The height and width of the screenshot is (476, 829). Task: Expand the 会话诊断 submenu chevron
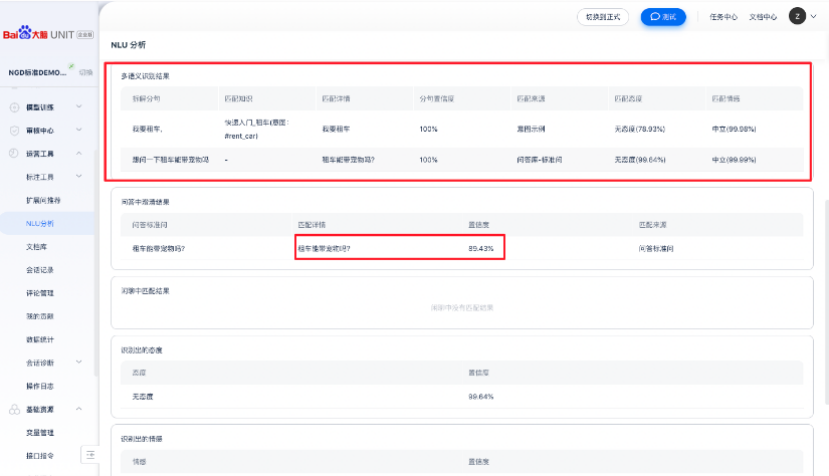79,363
